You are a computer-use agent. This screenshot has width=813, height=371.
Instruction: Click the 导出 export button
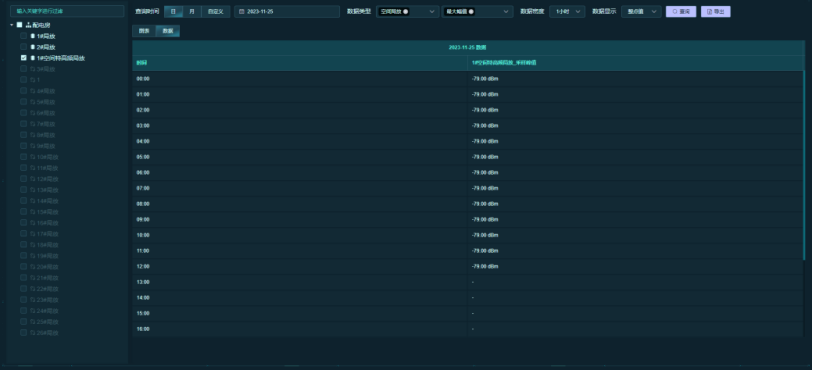(716, 11)
